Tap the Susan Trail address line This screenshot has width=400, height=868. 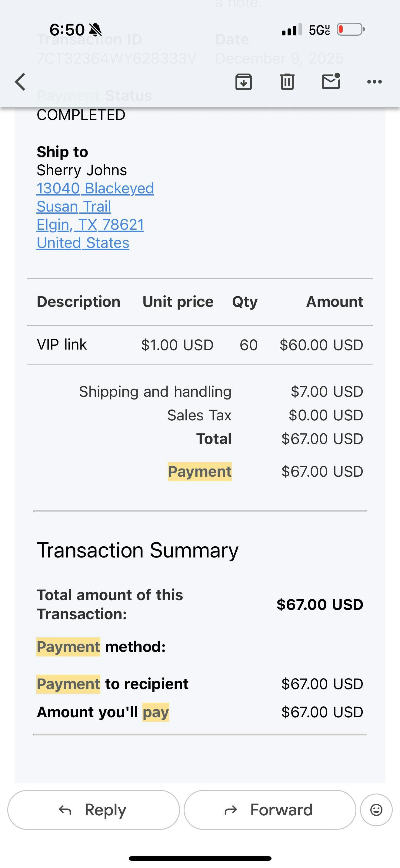pos(74,206)
